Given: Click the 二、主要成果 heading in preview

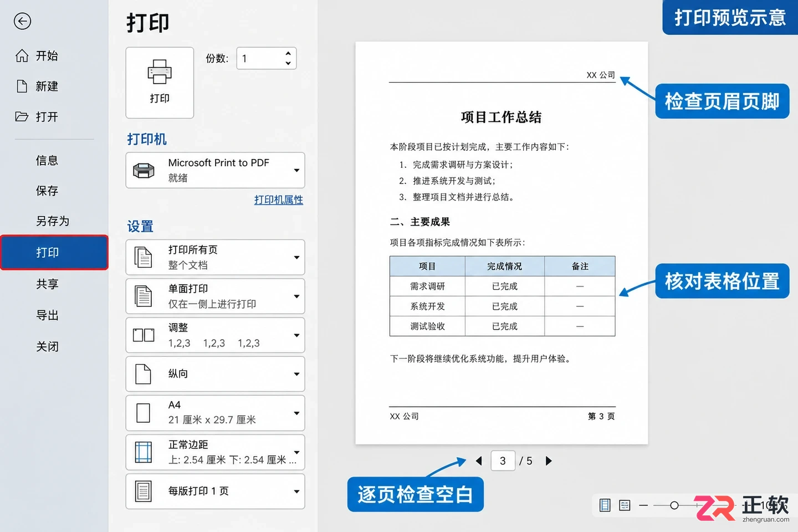Looking at the screenshot, I should click(420, 222).
